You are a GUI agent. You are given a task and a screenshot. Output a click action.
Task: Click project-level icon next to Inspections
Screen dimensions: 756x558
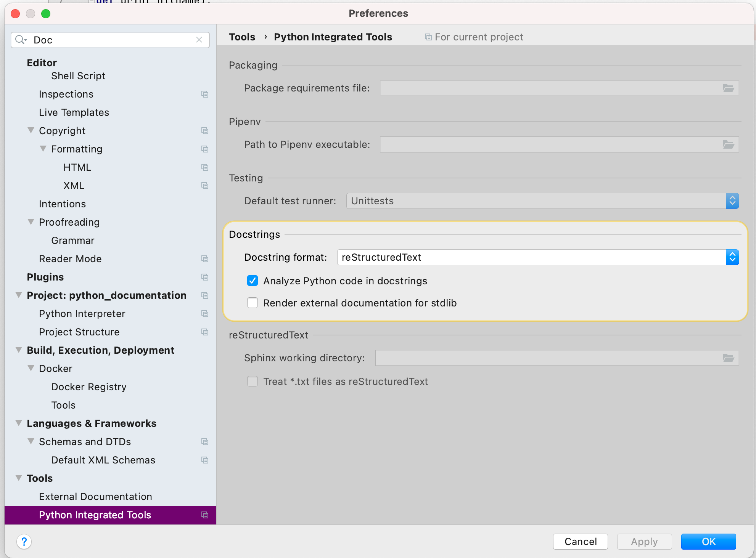[x=205, y=94]
